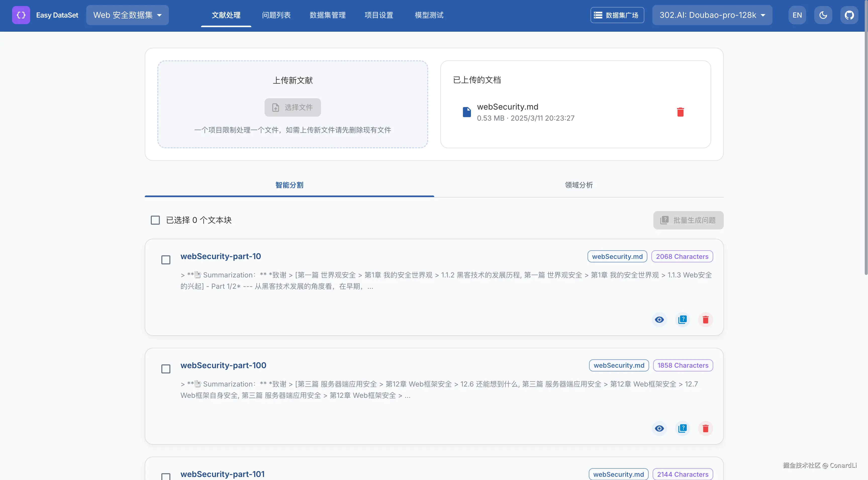Generate questions for webSecurity-part-100 chunk

pyautogui.click(x=682, y=428)
